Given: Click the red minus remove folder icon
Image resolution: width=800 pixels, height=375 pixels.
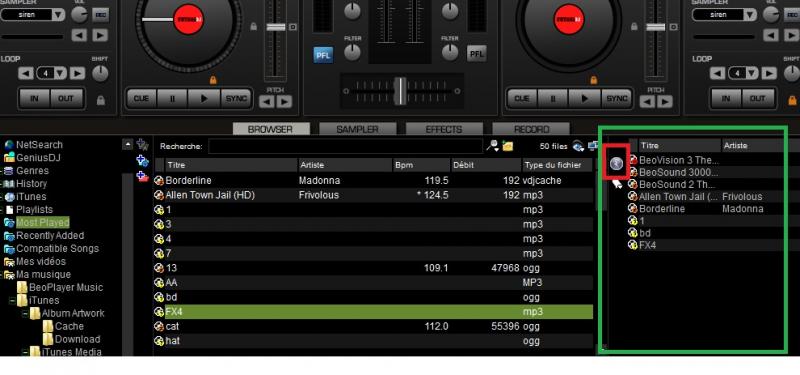Looking at the screenshot, I should (142, 177).
